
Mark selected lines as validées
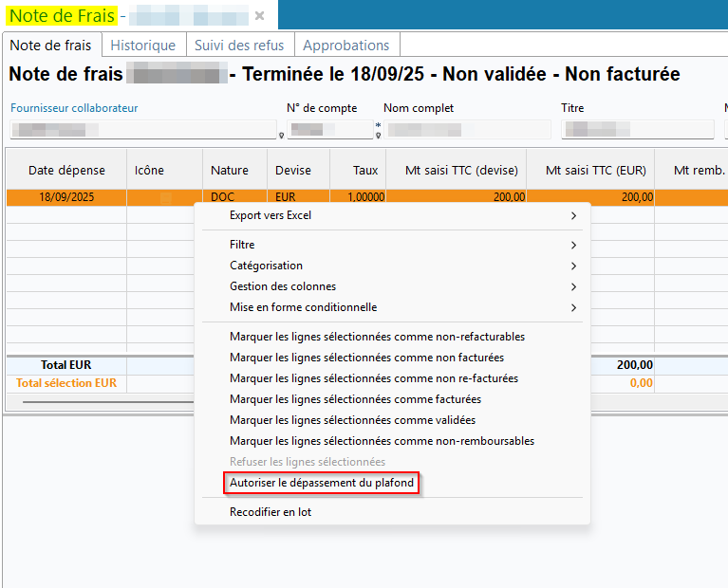(352, 420)
